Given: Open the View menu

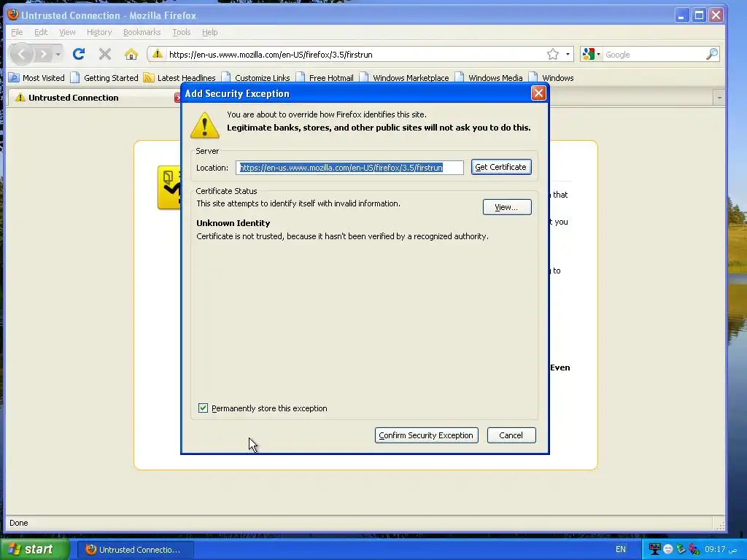Looking at the screenshot, I should (x=67, y=32).
